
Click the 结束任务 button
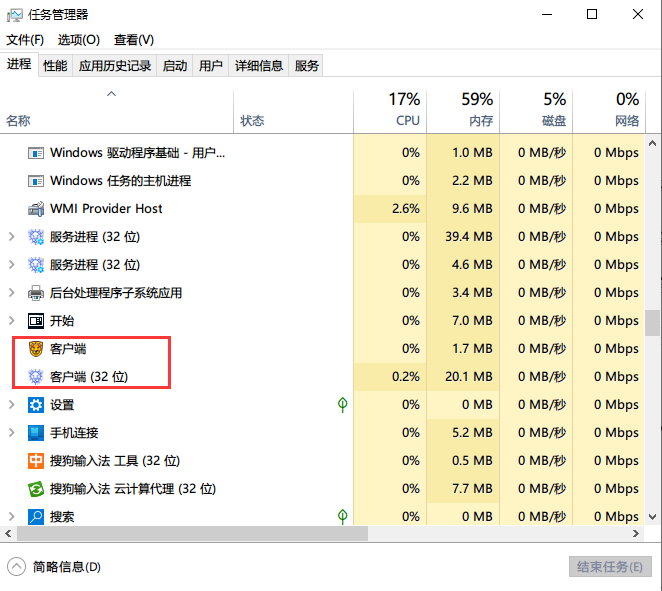coord(610,567)
